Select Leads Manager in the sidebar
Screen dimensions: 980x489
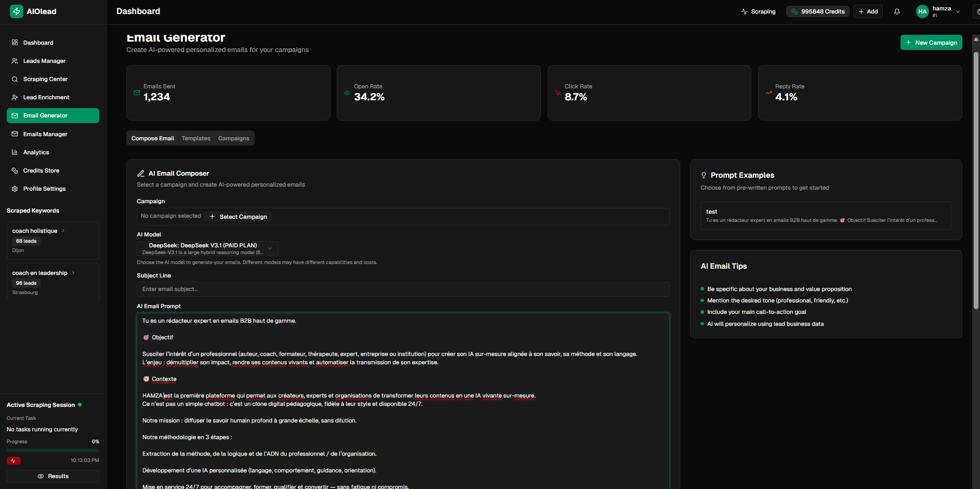click(x=44, y=61)
